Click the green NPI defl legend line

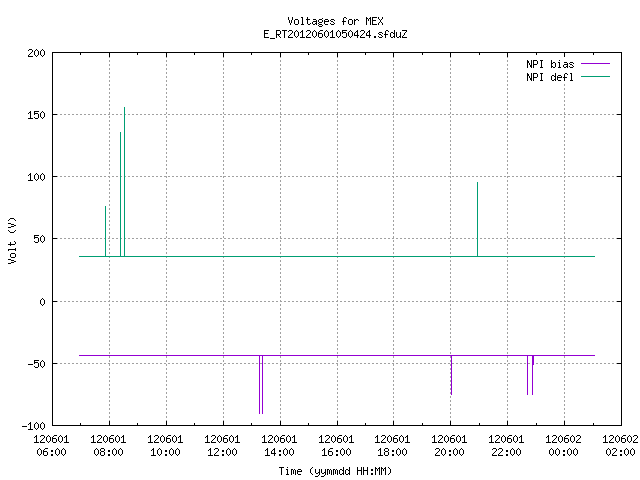point(595,76)
